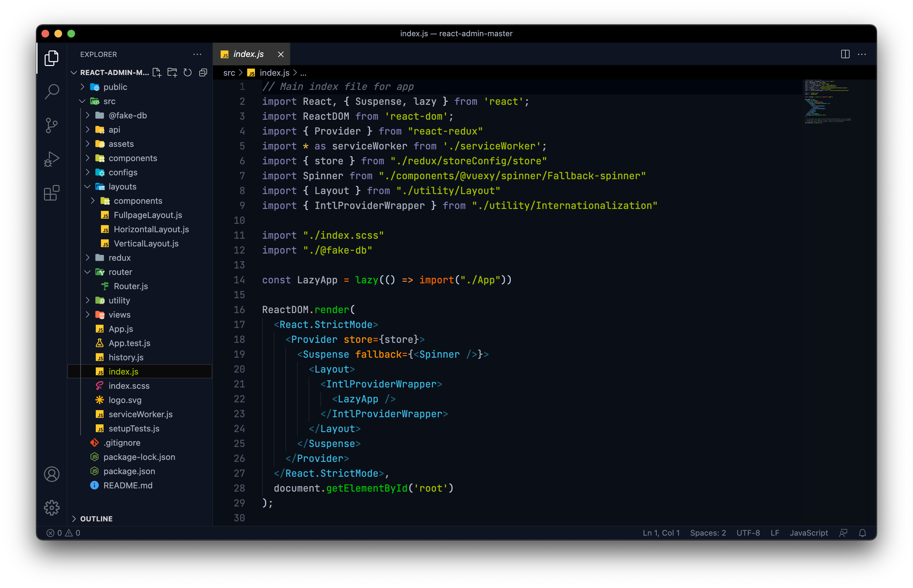Screen dimensions: 913x588
Task: Split the editor to the right
Action: pyautogui.click(x=845, y=54)
